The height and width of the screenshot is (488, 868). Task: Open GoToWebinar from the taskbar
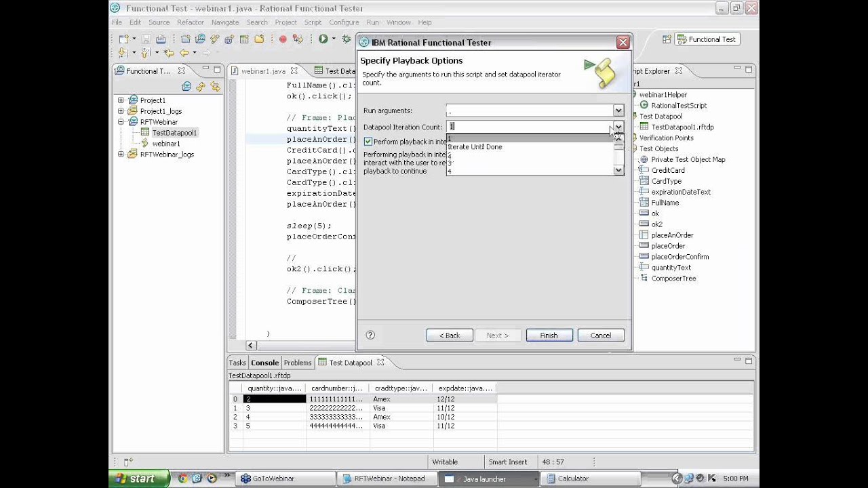point(285,479)
